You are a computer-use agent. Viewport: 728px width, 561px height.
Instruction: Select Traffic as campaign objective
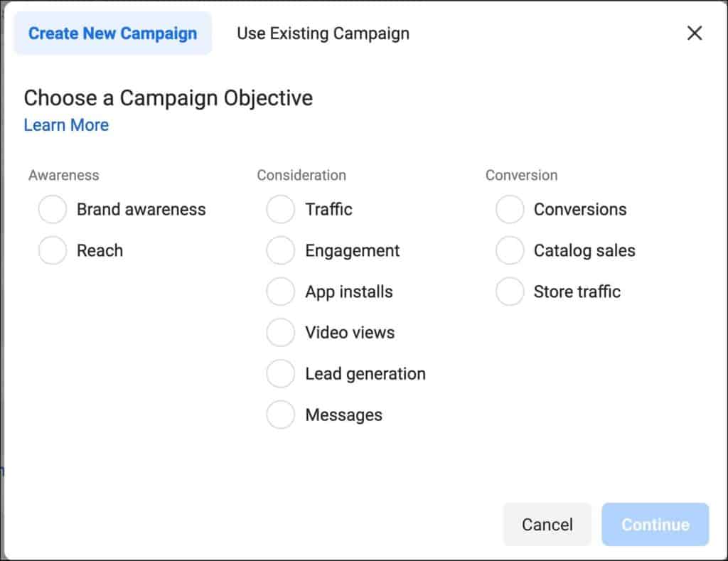[281, 210]
